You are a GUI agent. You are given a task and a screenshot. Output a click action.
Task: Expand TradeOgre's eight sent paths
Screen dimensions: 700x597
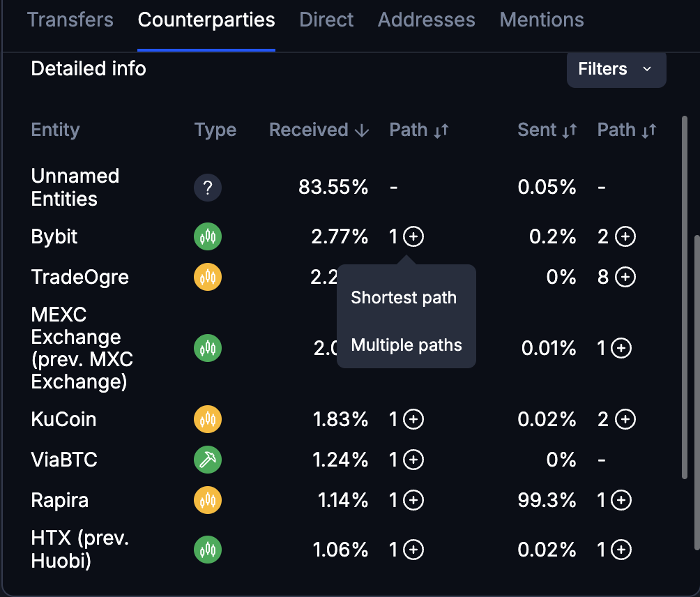pyautogui.click(x=625, y=277)
